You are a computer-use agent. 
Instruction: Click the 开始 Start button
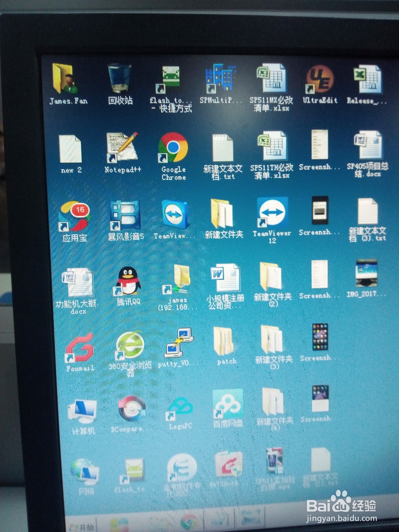82,526
